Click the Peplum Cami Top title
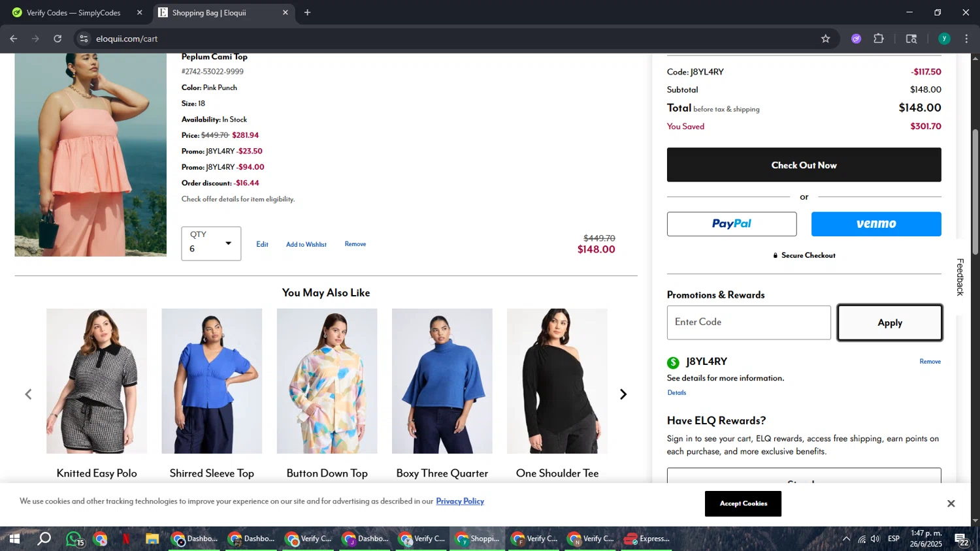The image size is (980, 551). [x=214, y=57]
